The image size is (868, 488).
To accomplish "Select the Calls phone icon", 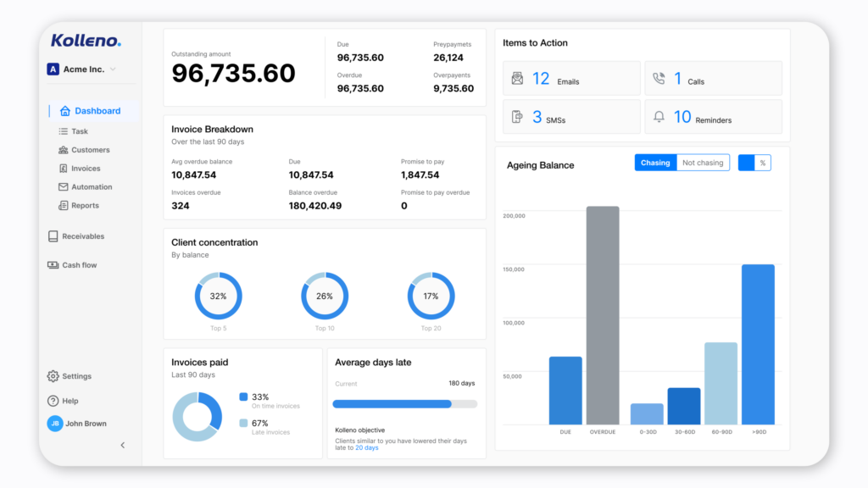I will point(660,77).
